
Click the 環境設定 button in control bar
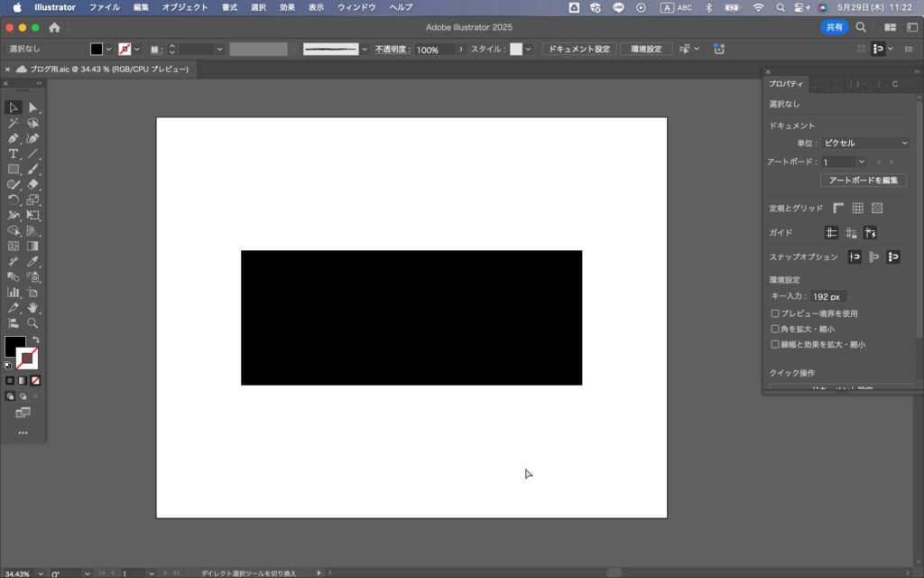pos(646,49)
